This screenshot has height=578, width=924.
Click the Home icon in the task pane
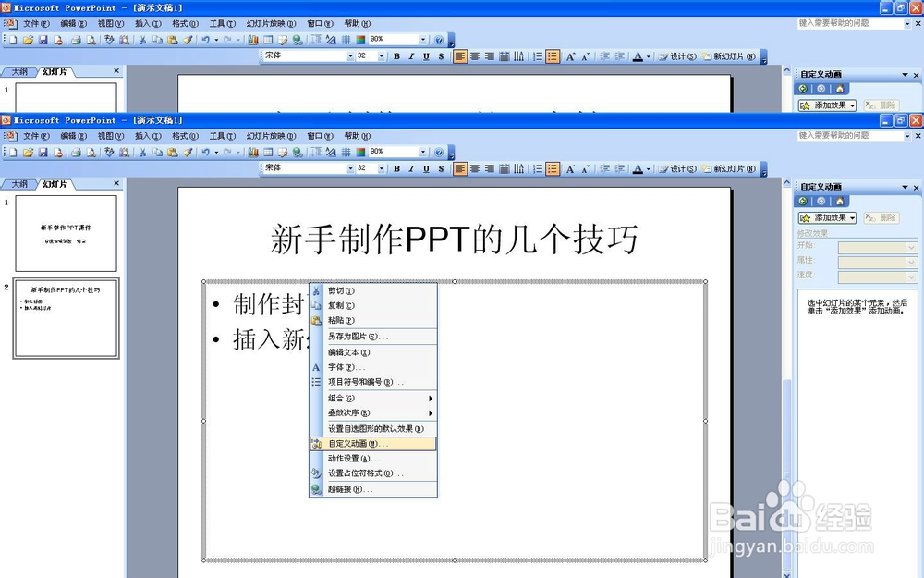pos(839,200)
